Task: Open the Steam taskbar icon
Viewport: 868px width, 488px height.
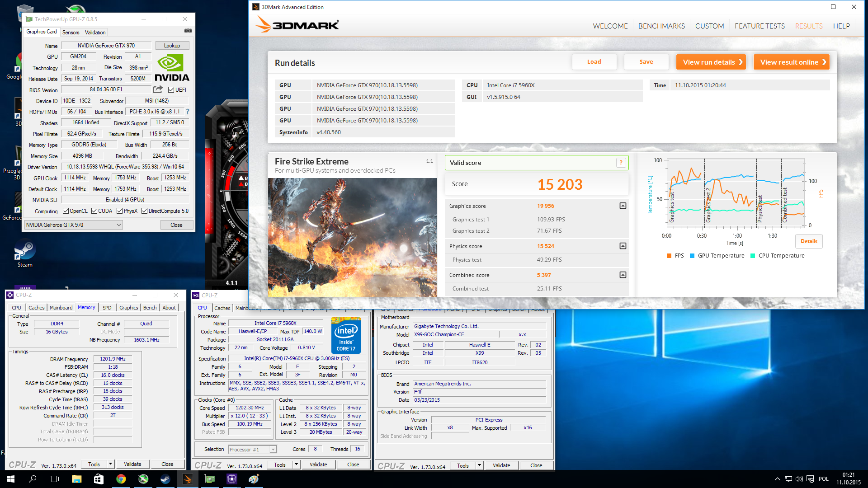Action: pos(165,479)
